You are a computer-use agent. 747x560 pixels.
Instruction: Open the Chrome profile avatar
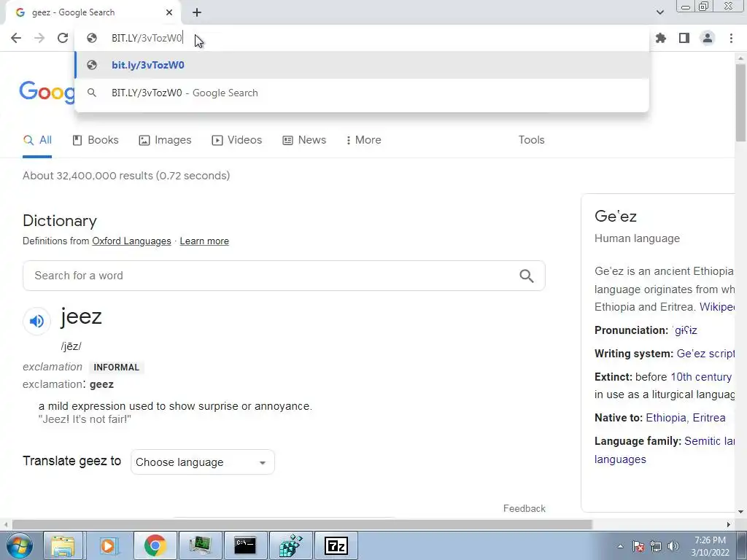[x=708, y=38]
